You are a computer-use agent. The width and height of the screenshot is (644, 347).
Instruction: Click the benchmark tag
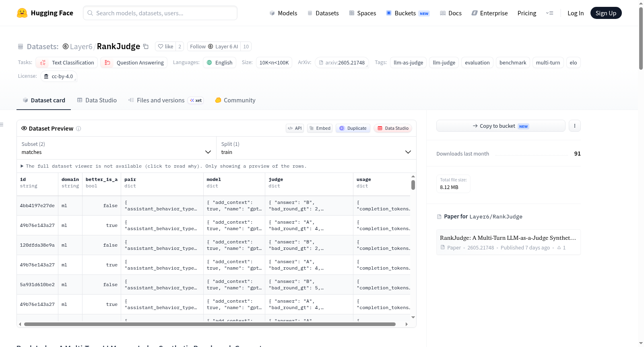click(513, 62)
